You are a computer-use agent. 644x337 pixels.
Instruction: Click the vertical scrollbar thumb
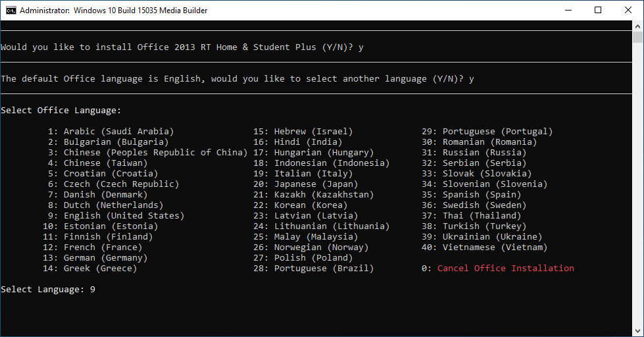(x=638, y=37)
